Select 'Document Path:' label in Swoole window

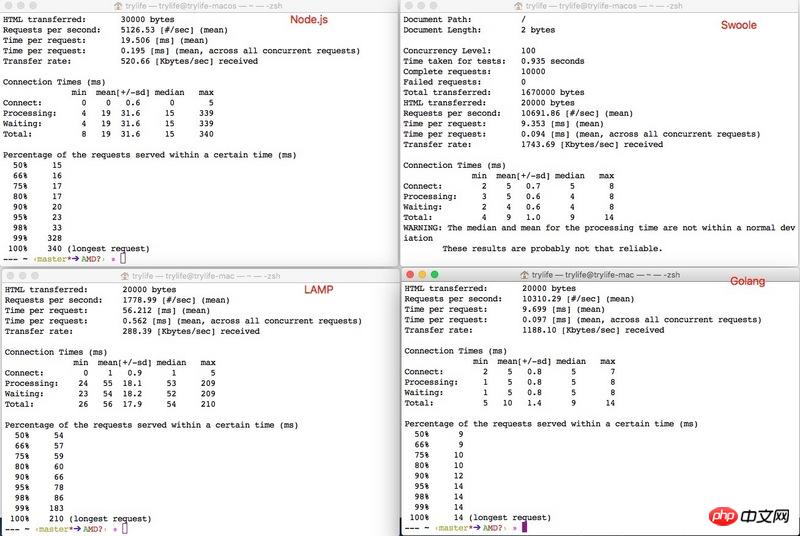(437, 19)
